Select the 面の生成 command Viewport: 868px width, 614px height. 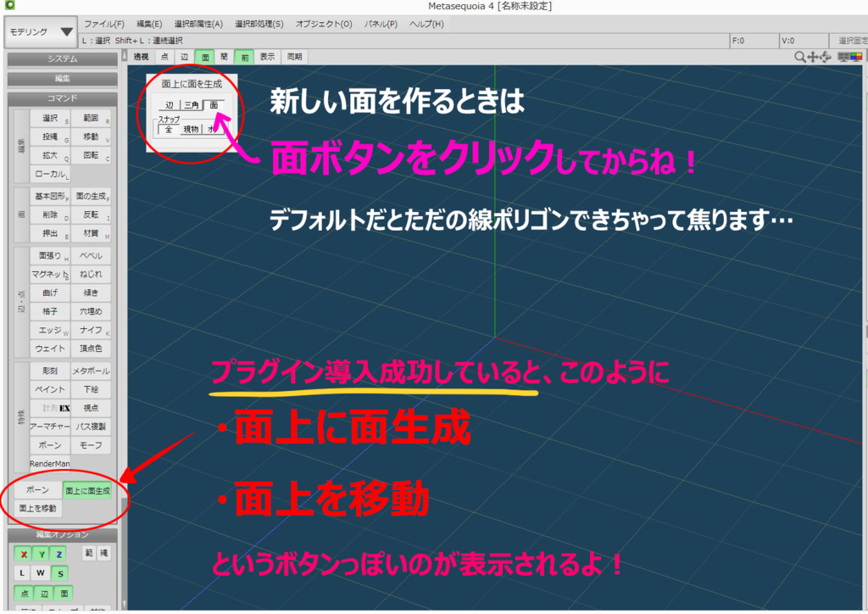[x=91, y=197]
